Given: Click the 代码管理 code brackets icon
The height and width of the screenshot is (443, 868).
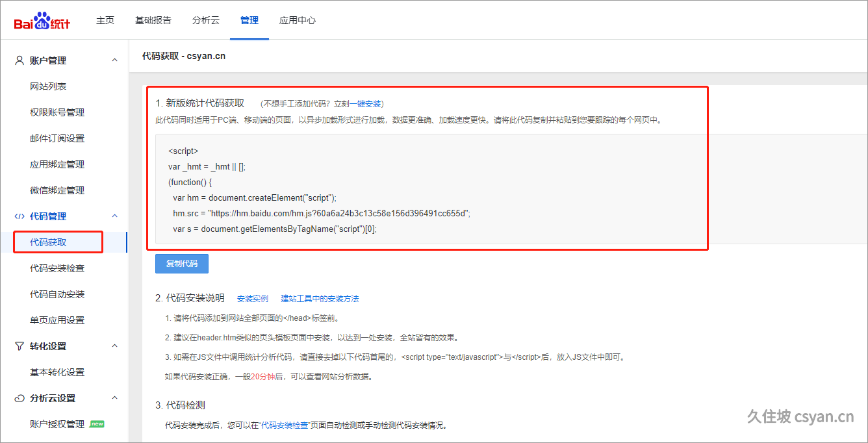Looking at the screenshot, I should 19,216.
